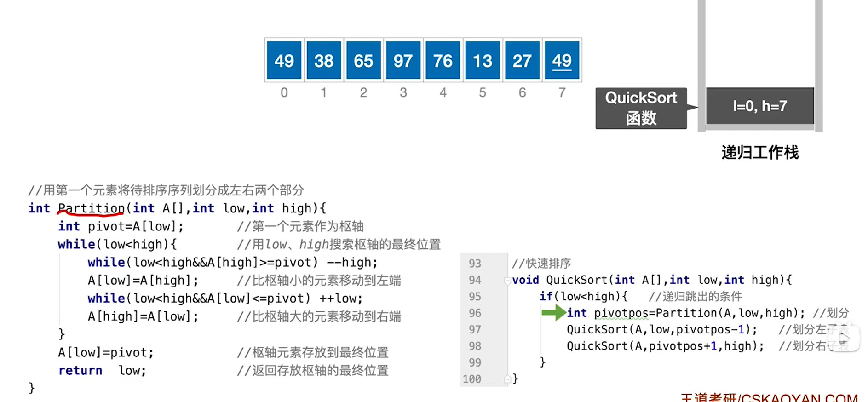The width and height of the screenshot is (868, 402).
Task: Click the Bilibili play overlay icon
Action: coord(843,338)
